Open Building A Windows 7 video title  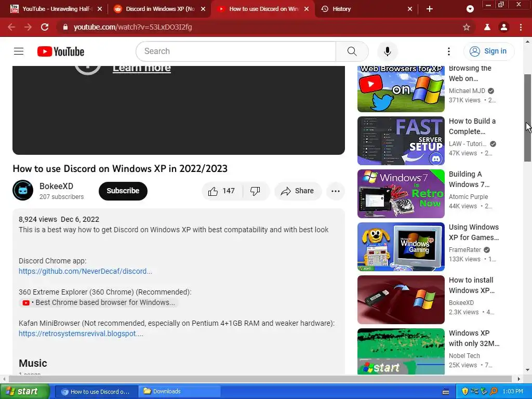[469, 179]
